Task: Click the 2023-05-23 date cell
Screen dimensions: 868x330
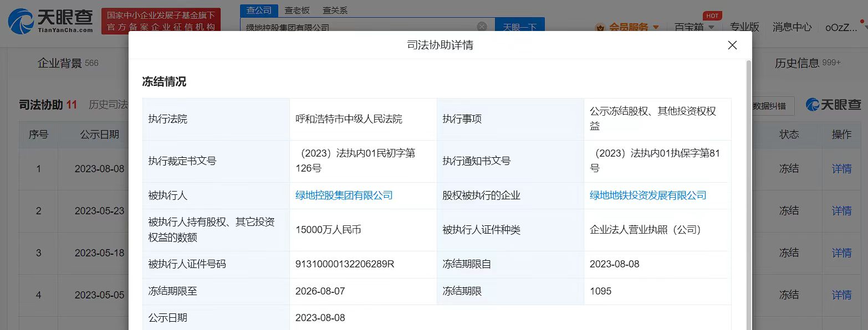Action: coord(100,210)
